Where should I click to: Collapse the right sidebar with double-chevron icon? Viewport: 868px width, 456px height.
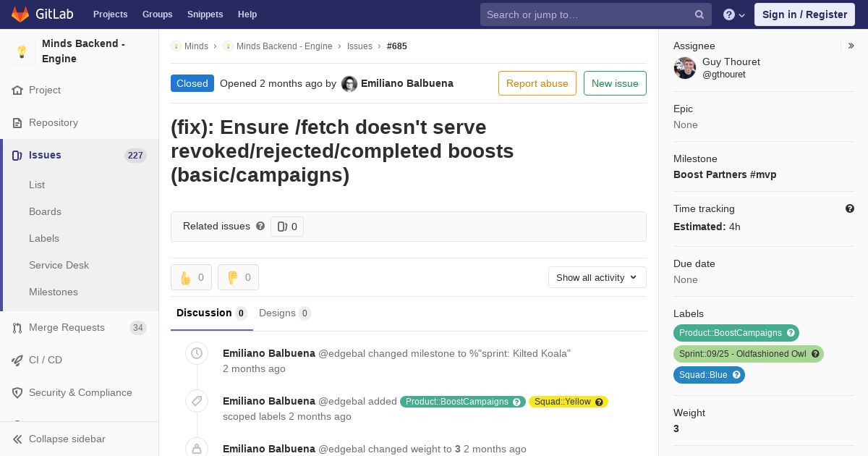(x=851, y=46)
